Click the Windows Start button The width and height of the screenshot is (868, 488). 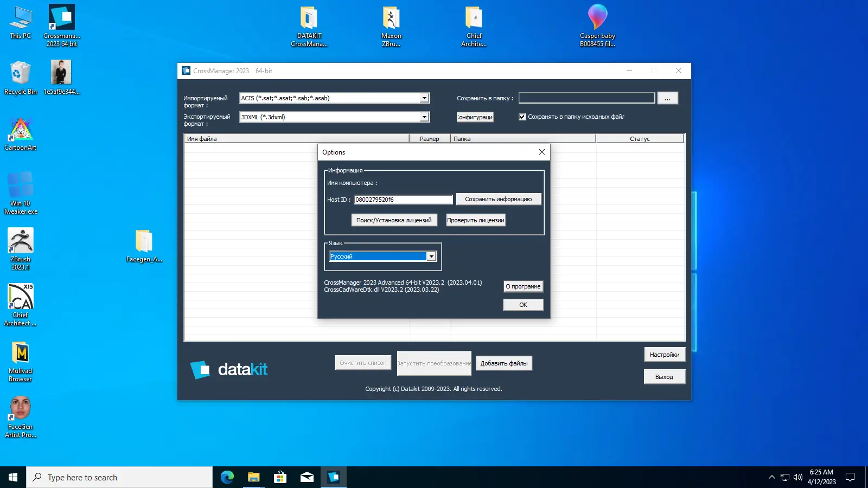(13, 477)
